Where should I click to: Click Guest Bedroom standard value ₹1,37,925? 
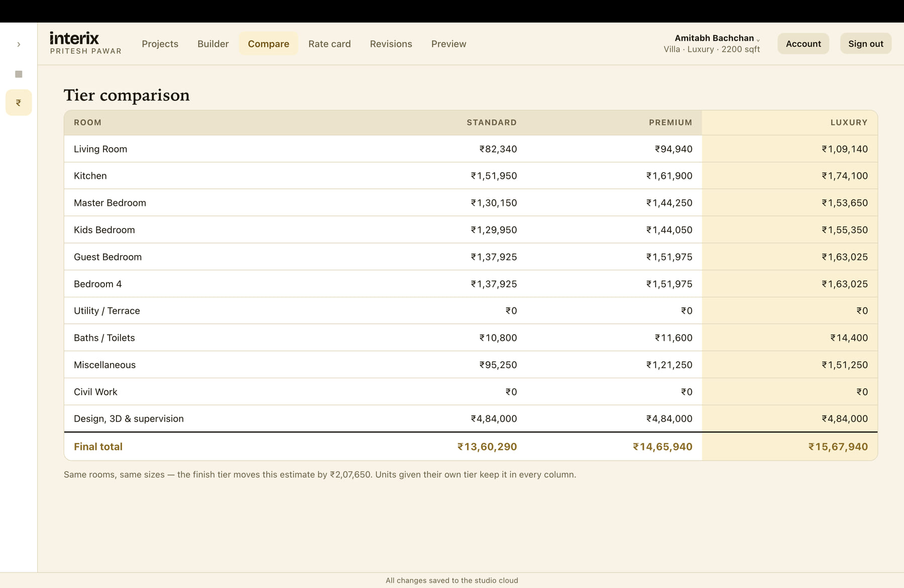pyautogui.click(x=494, y=257)
